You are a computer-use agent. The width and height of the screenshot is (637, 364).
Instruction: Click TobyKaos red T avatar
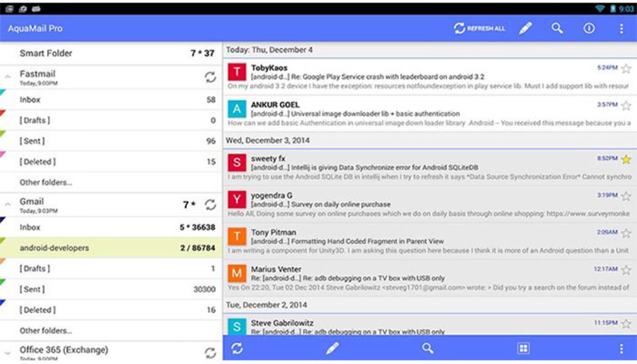(237, 72)
